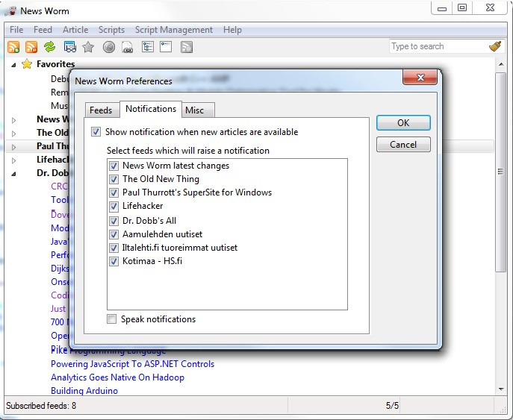Viewport: 513px width, 420px height.
Task: Uncheck the Lifehacker feed notification
Action: pos(114,206)
